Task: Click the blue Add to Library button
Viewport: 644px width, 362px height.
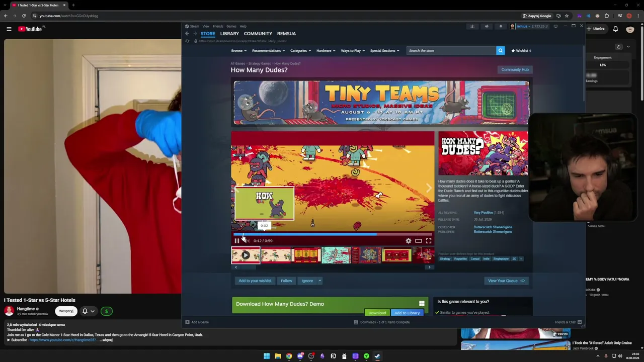Action: coord(407,313)
